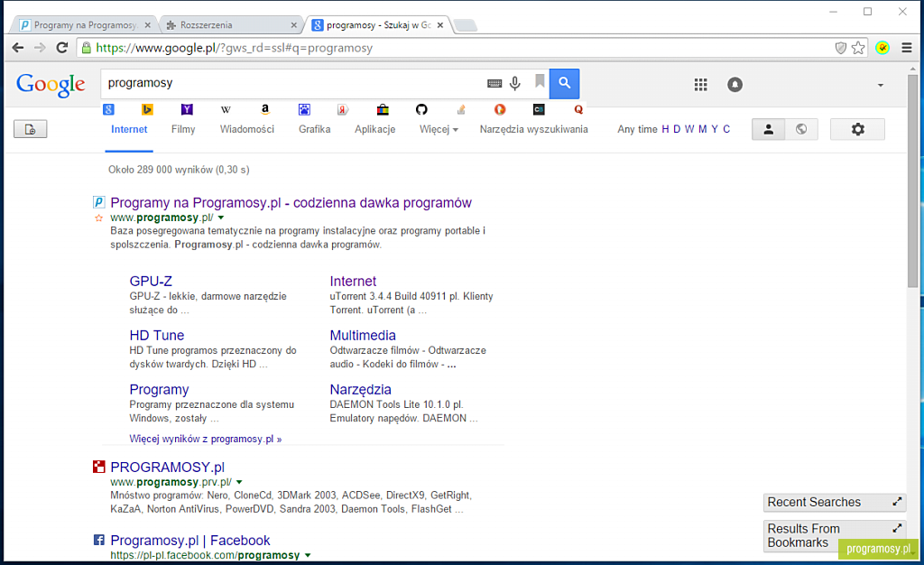
Task: Star the Programosy.pl result with the orange star
Action: (x=98, y=218)
